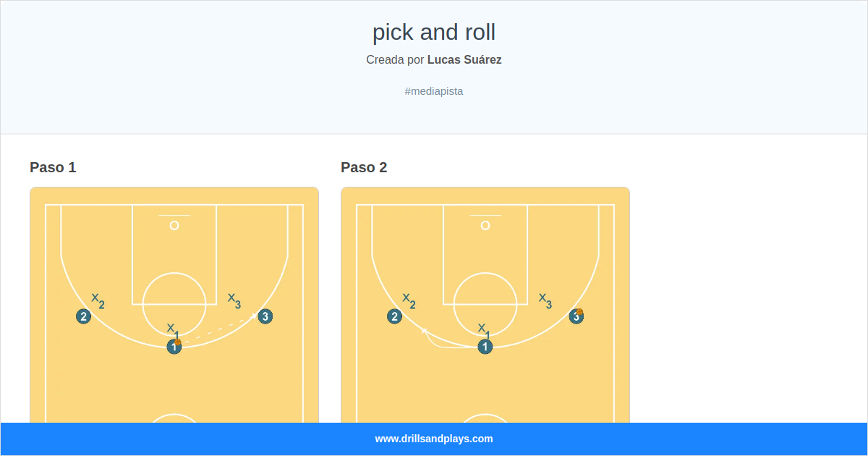Click the dashed pass line in Paso 1
Screen dimensions: 868x456
pos(221,326)
